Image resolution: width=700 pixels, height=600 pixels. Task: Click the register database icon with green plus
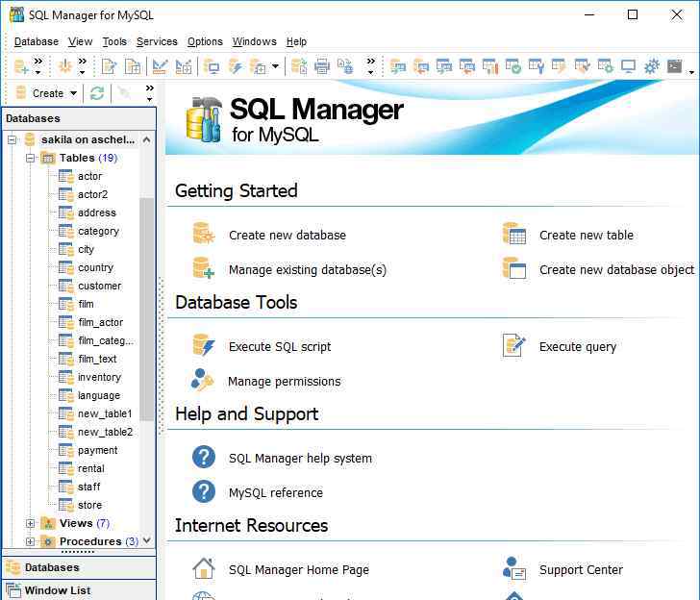coord(21,67)
